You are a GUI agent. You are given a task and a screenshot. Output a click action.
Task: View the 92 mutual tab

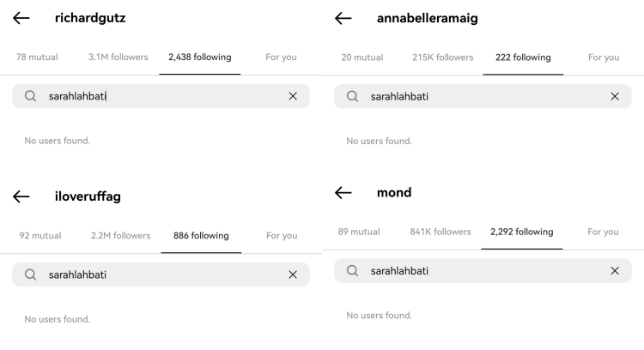point(40,236)
